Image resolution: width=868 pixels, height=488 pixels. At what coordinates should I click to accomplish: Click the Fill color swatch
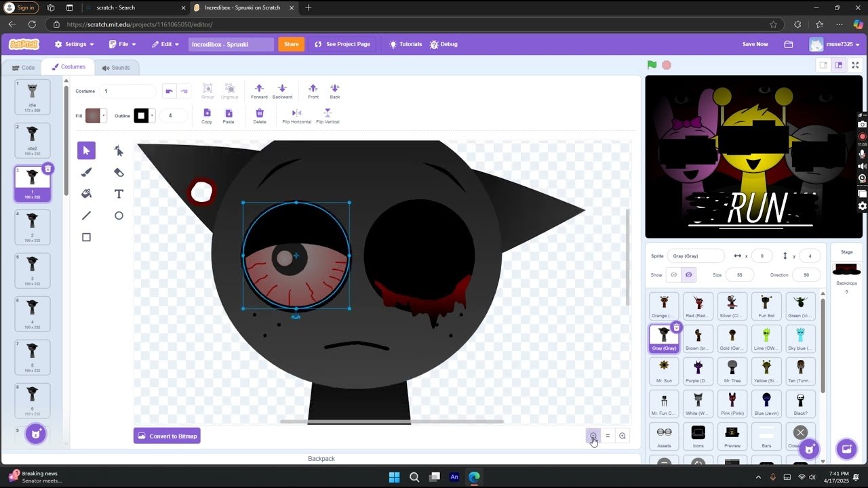coord(93,116)
